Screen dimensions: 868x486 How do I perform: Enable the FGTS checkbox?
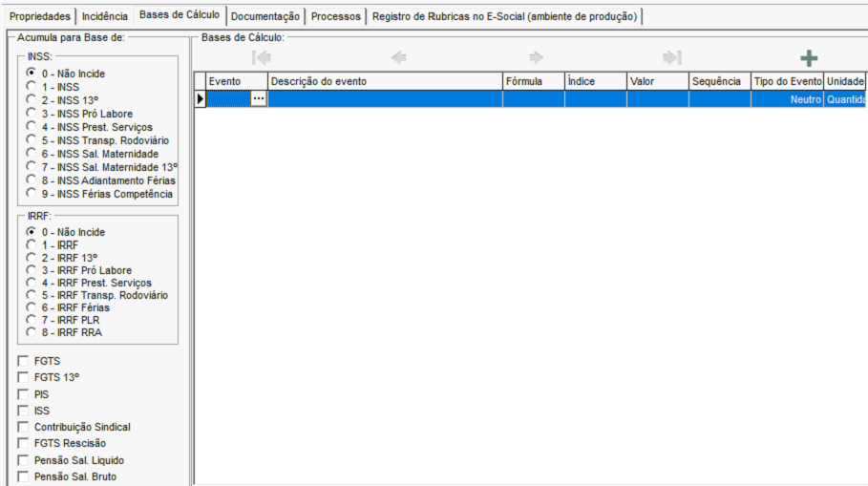(23, 361)
